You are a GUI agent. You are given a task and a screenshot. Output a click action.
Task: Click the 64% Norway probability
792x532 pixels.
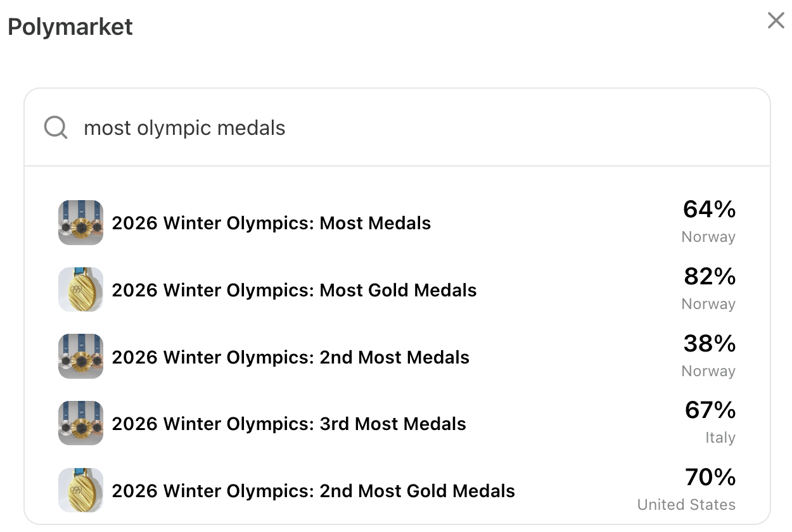click(709, 209)
